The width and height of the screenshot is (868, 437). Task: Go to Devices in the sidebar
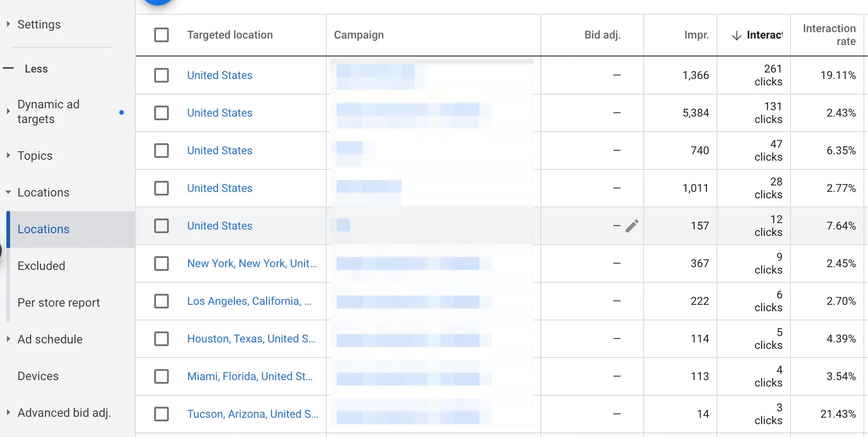pyautogui.click(x=38, y=376)
